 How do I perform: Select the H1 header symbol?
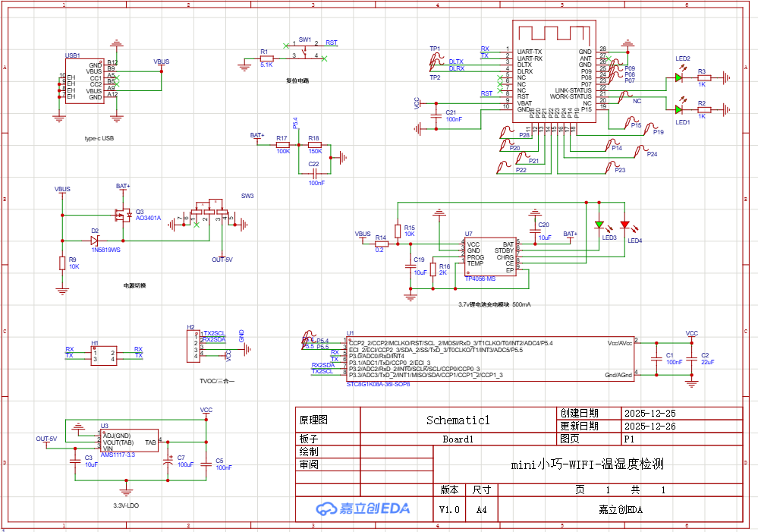103,356
